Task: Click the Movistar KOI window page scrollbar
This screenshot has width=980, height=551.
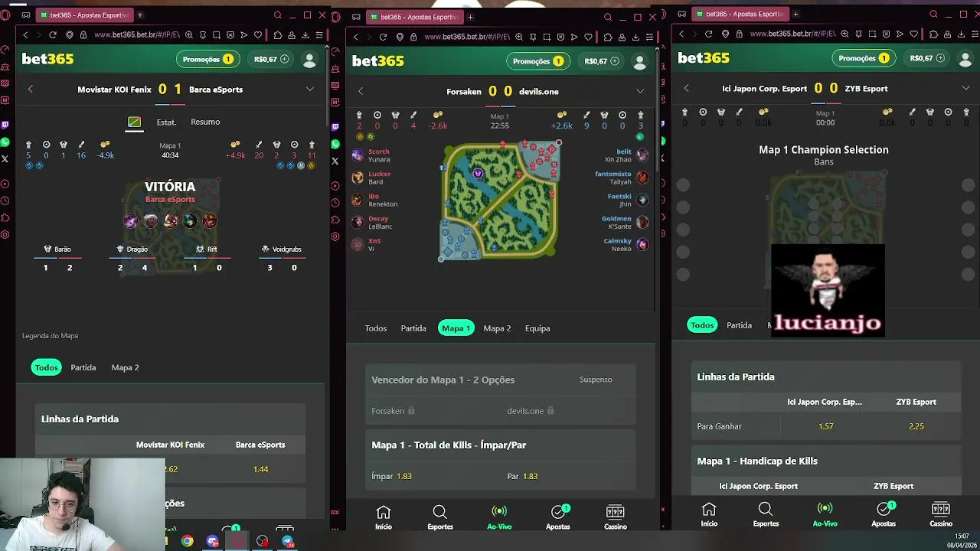Action: coord(327,84)
